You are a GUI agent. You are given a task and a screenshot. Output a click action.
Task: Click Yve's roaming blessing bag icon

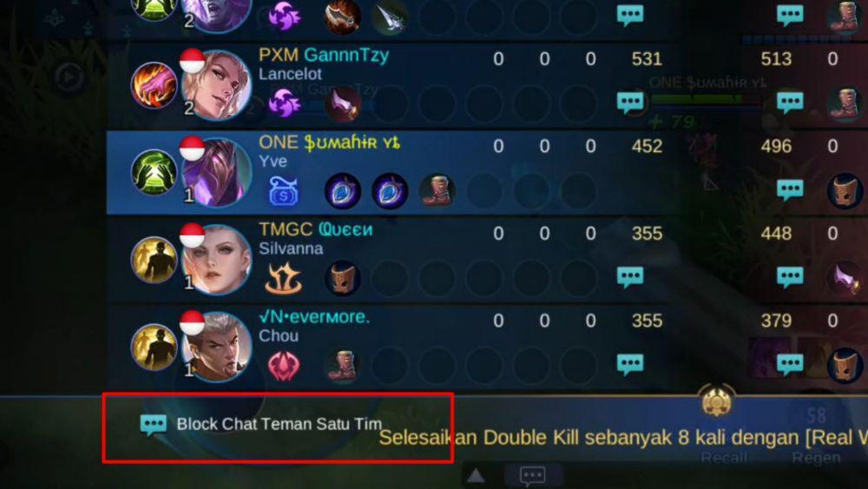[x=284, y=191]
